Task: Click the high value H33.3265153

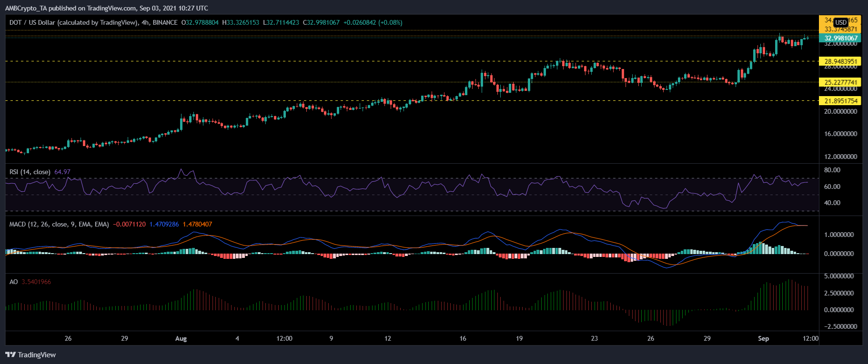Action: point(241,22)
